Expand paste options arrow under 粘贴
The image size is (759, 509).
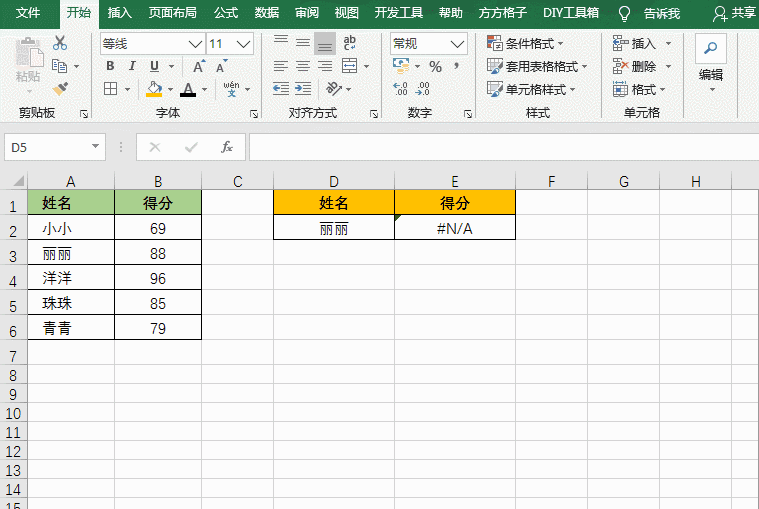pos(29,91)
